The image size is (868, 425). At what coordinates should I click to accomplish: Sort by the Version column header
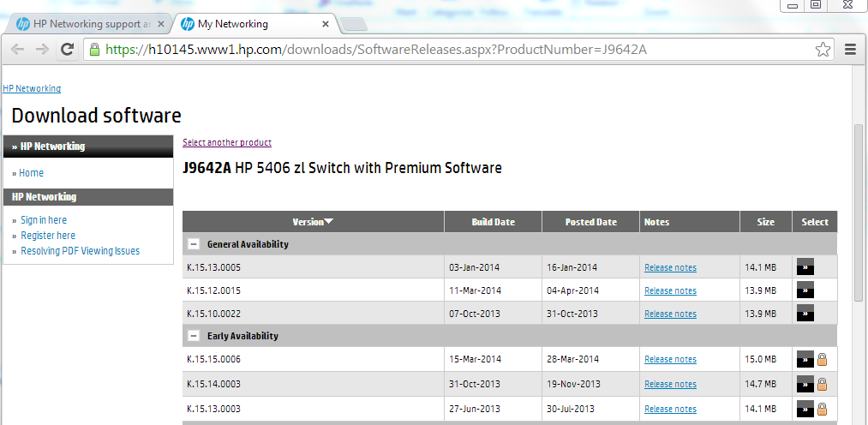point(313,222)
